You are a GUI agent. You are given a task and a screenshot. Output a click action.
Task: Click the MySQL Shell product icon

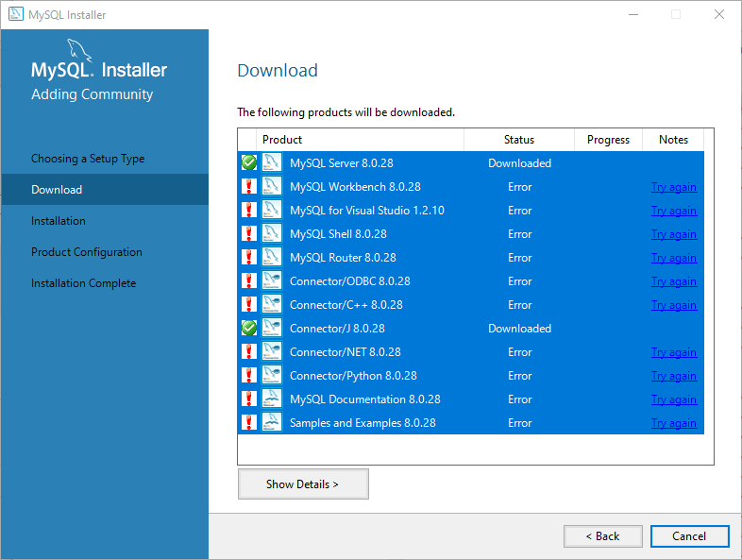[272, 233]
